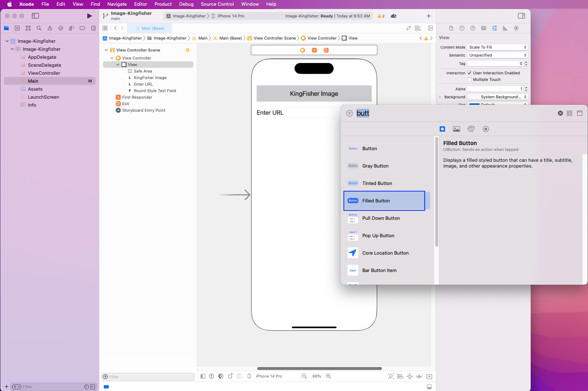Open the Semantic dropdown
The width and height of the screenshot is (588, 391).
coord(497,55)
